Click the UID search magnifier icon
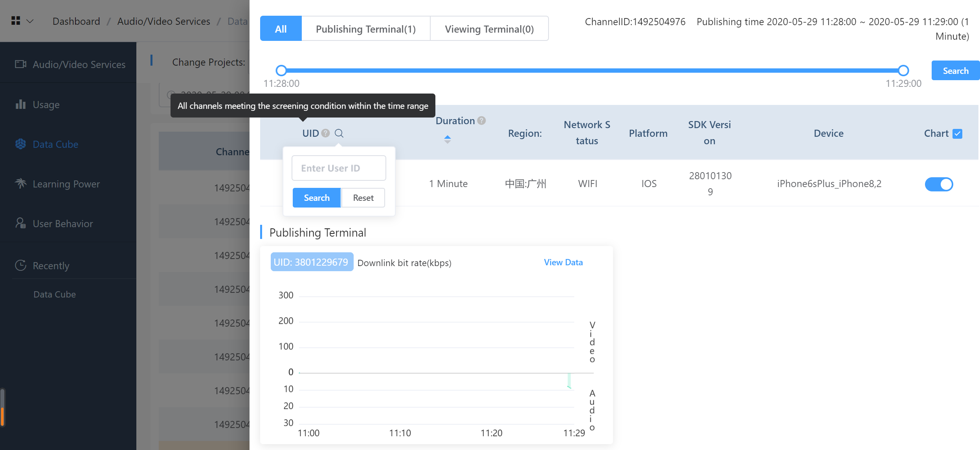The image size is (980, 450). 339,133
